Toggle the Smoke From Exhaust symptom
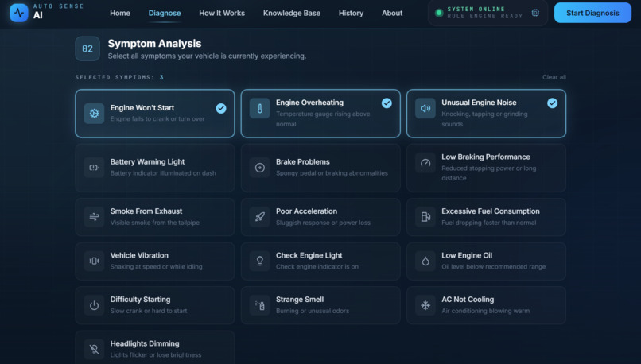Viewport: 641px width, 364px height. coord(155,217)
